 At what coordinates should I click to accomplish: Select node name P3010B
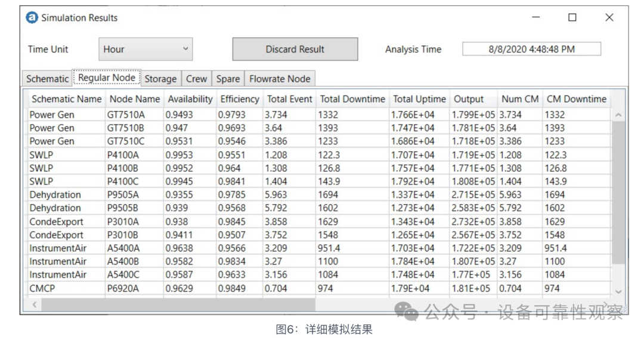tap(123, 235)
